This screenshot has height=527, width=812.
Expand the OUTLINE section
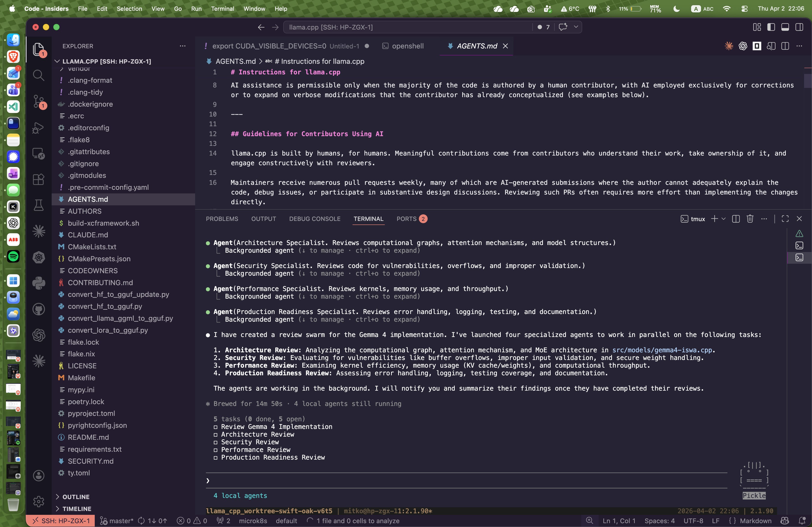(x=76, y=497)
